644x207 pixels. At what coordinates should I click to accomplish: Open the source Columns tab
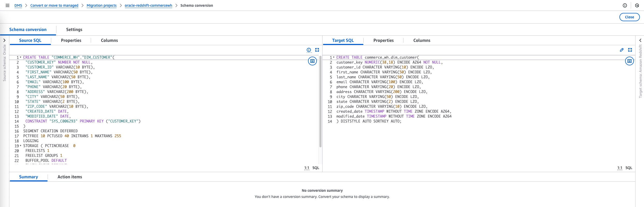(109, 40)
